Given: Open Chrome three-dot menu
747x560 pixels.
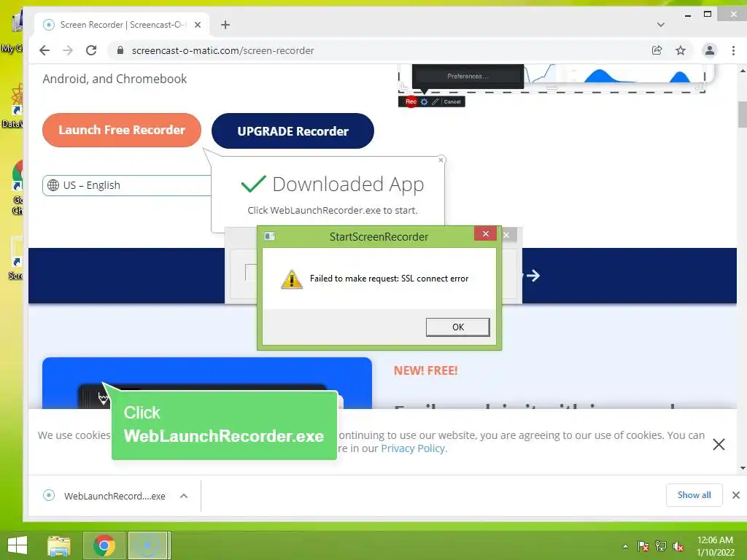Looking at the screenshot, I should pyautogui.click(x=733, y=50).
